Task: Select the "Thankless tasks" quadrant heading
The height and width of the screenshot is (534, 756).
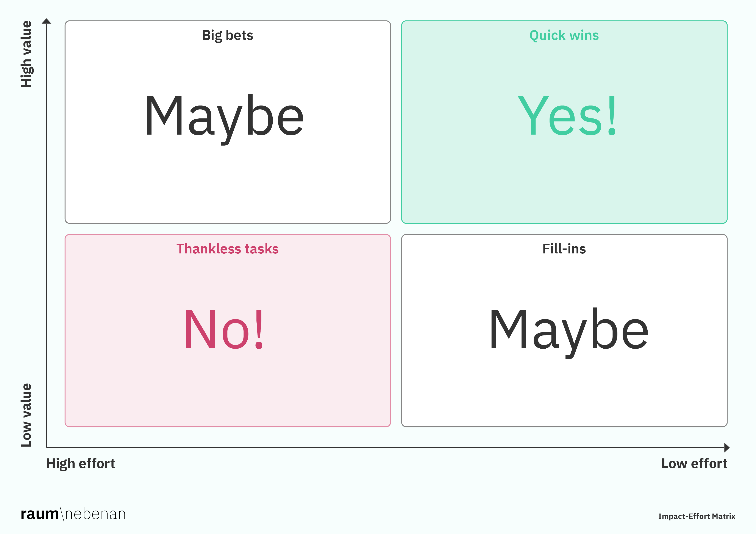Action: [228, 249]
